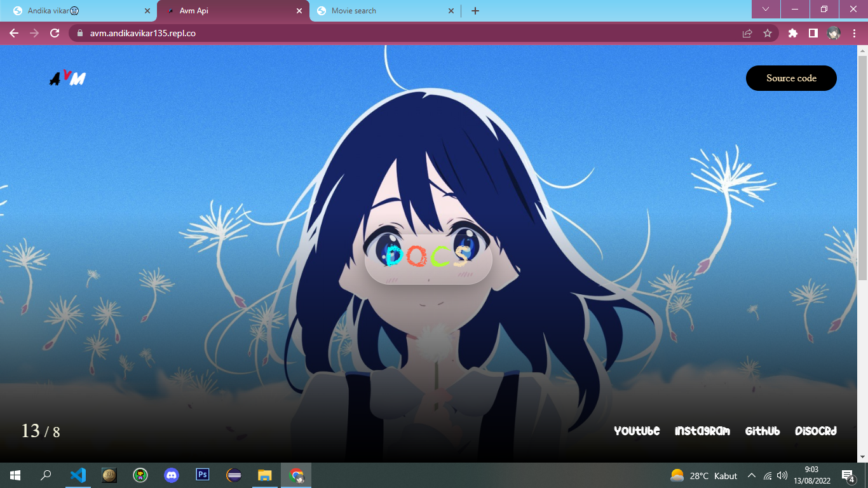Click the colorful DOCS button
868x488 pixels.
click(428, 257)
